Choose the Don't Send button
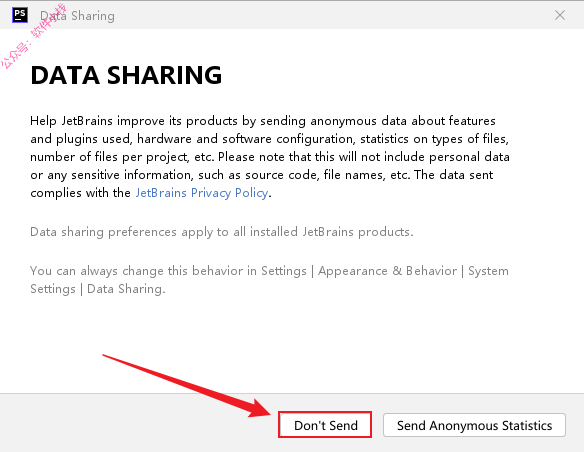Viewport: 584px width, 452px height. [x=325, y=425]
